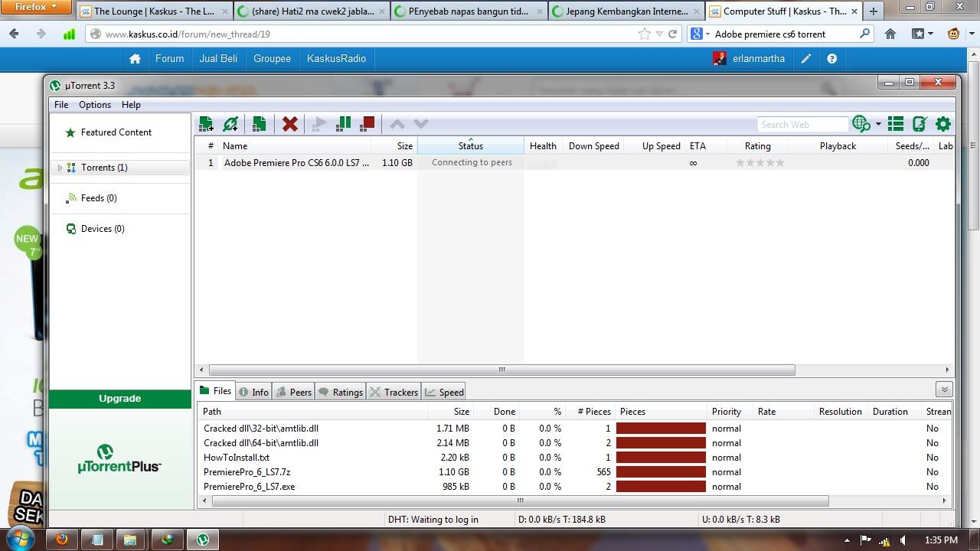Image resolution: width=980 pixels, height=551 pixels.
Task: Switch to Jepang Kembangkan Internet browser tab
Action: 626,11
